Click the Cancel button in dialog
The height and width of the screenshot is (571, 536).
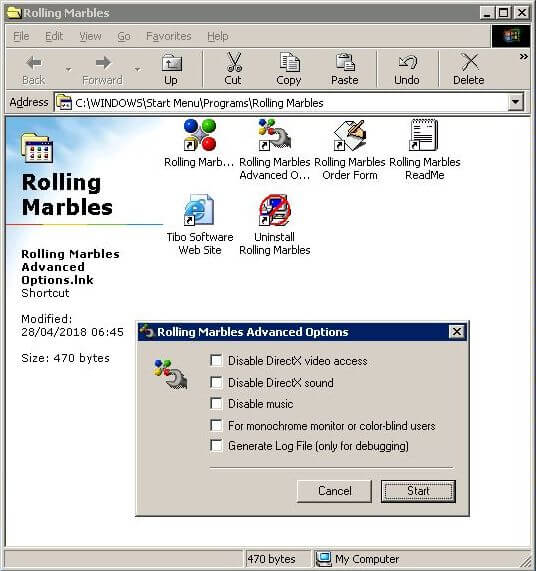point(334,491)
